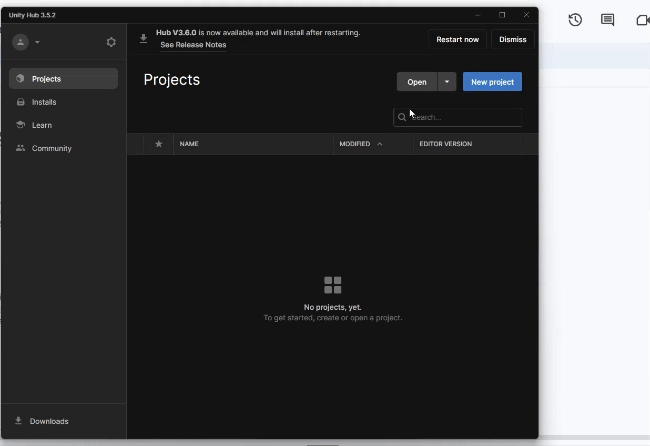The image size is (650, 446).
Task: Click the empty-projects grid icon
Action: [332, 285]
